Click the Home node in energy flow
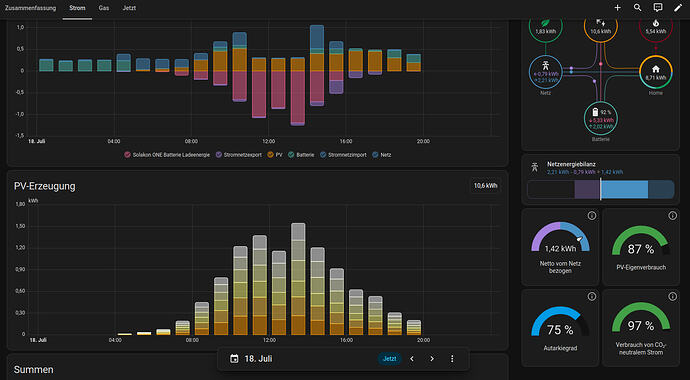 click(656, 71)
